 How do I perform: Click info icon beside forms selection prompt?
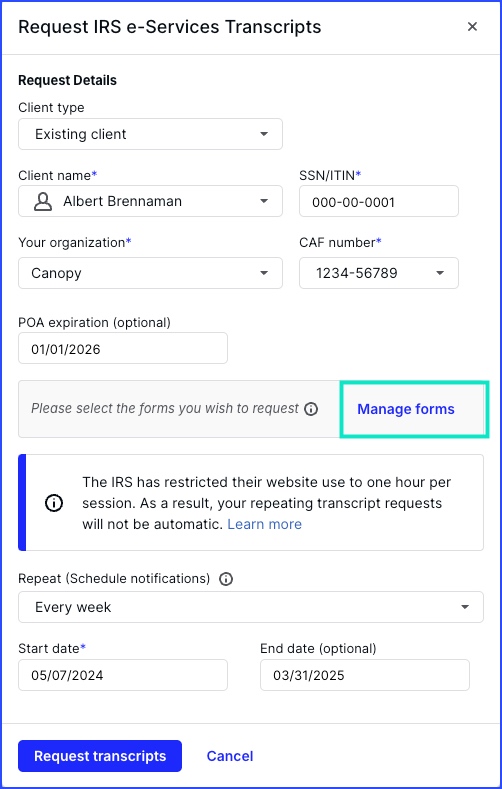pyautogui.click(x=311, y=409)
